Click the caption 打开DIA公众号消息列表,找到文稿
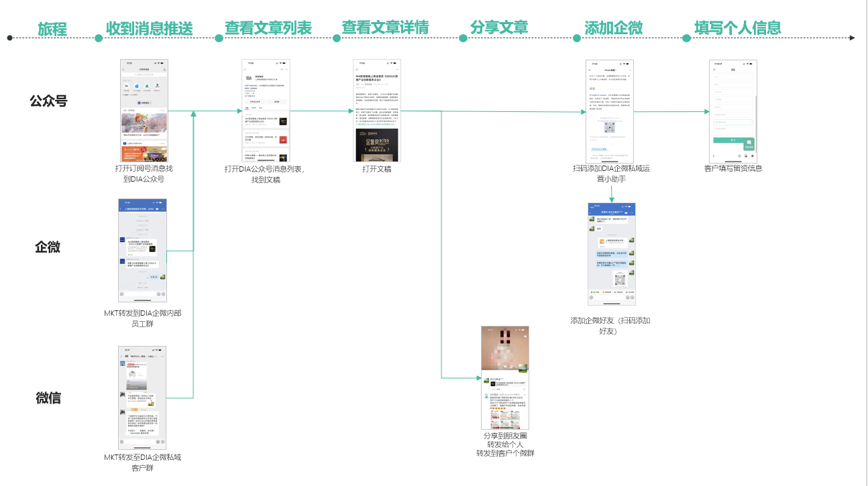Screen dimensions: 868x486 [264, 174]
